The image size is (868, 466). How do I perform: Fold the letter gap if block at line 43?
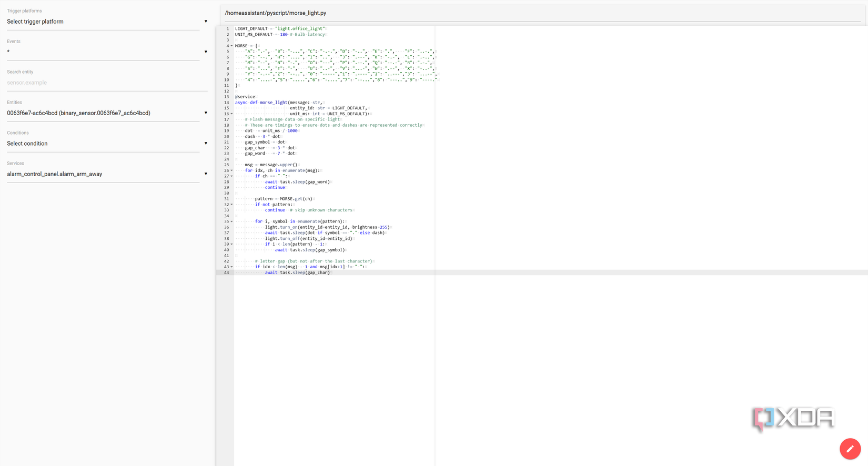(x=231, y=267)
